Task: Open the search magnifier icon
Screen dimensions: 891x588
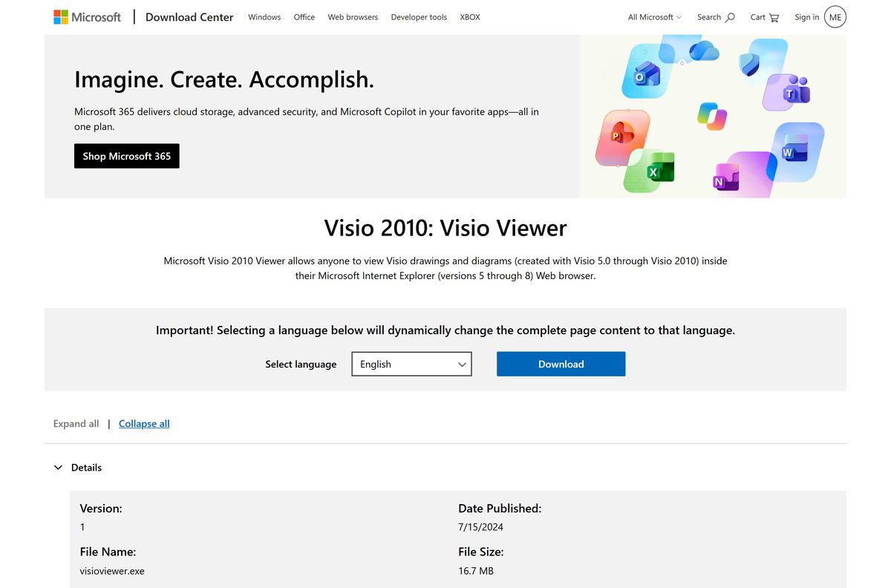Action: [730, 17]
